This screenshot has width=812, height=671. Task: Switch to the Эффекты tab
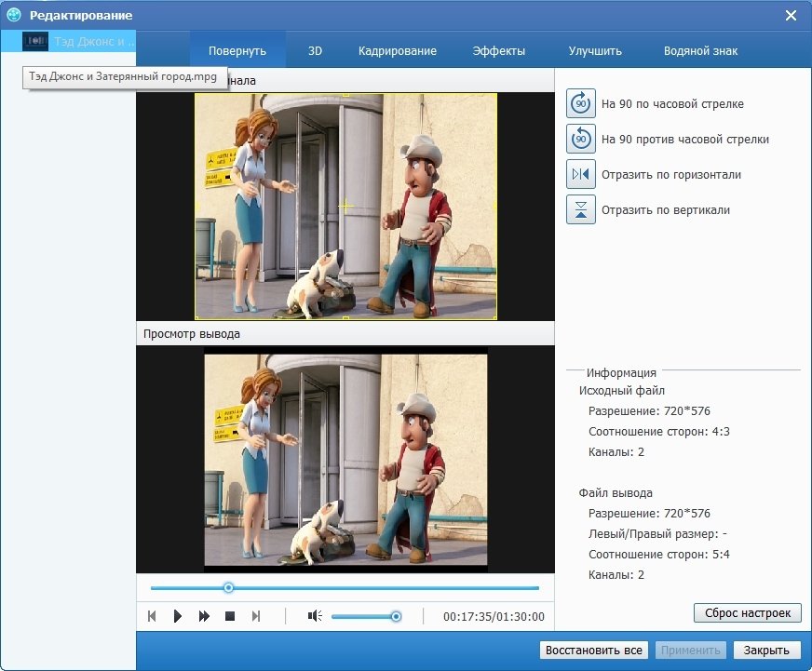coord(499,51)
